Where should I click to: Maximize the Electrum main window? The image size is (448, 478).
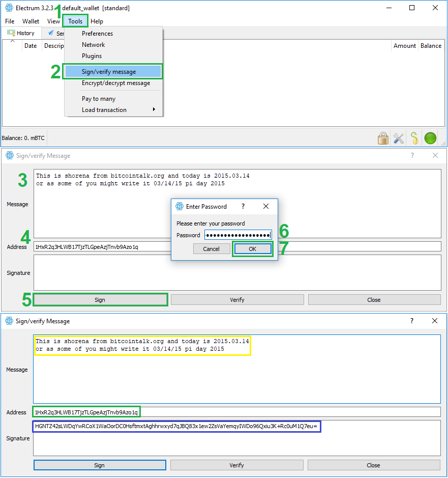412,8
